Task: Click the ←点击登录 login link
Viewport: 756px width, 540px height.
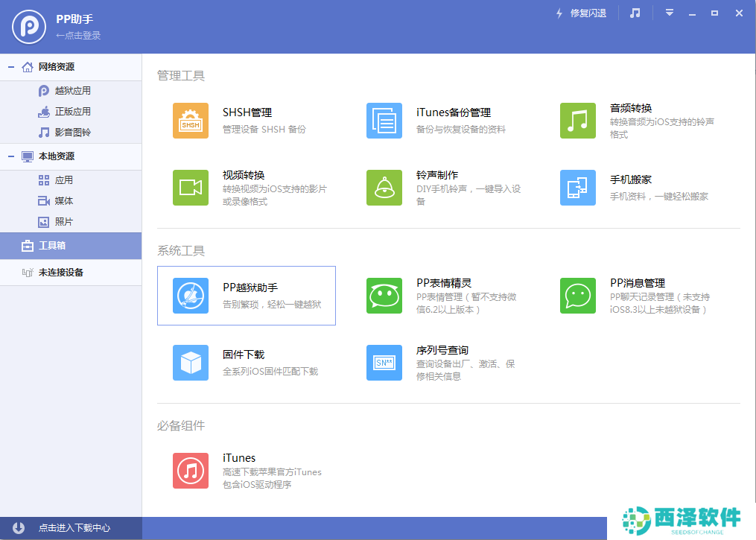Action: [78, 36]
